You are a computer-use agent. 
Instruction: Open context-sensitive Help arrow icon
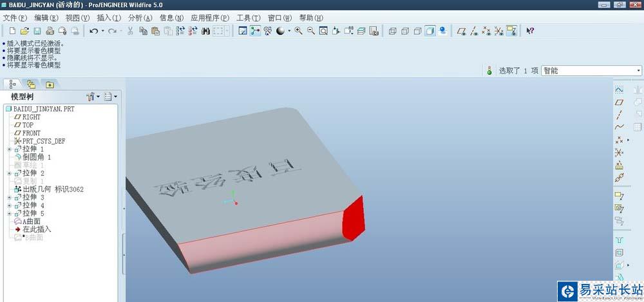[x=530, y=31]
